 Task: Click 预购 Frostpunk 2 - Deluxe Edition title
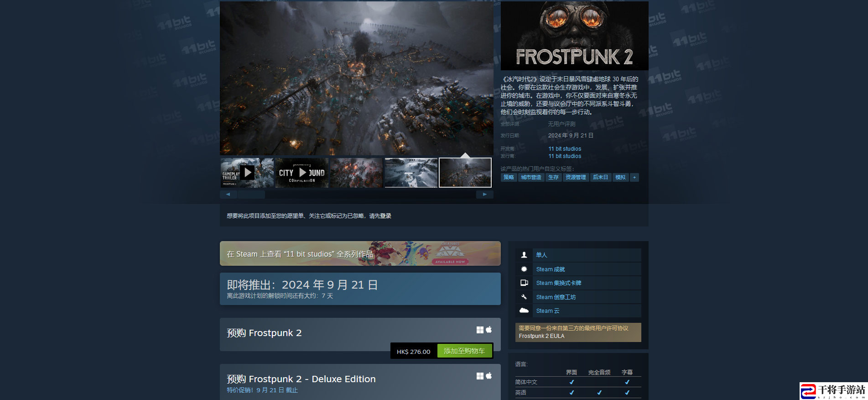point(301,379)
